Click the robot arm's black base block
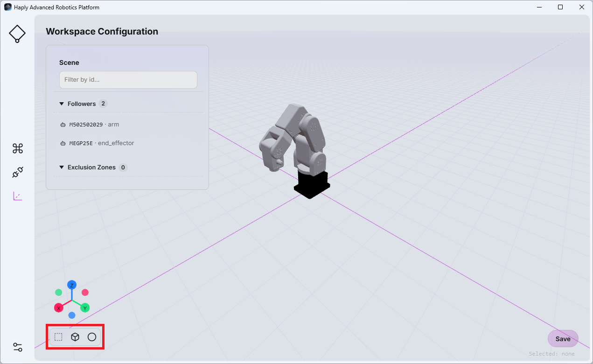 312,185
